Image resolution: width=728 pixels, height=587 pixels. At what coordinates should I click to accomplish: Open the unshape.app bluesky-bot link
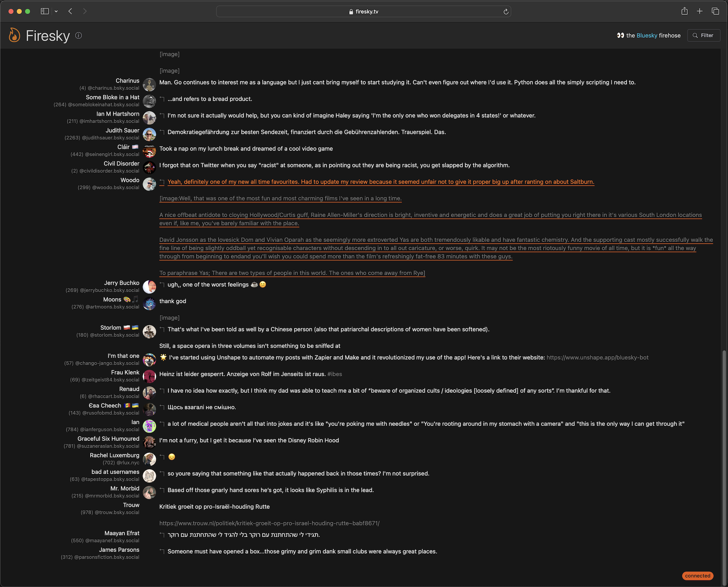pos(597,358)
